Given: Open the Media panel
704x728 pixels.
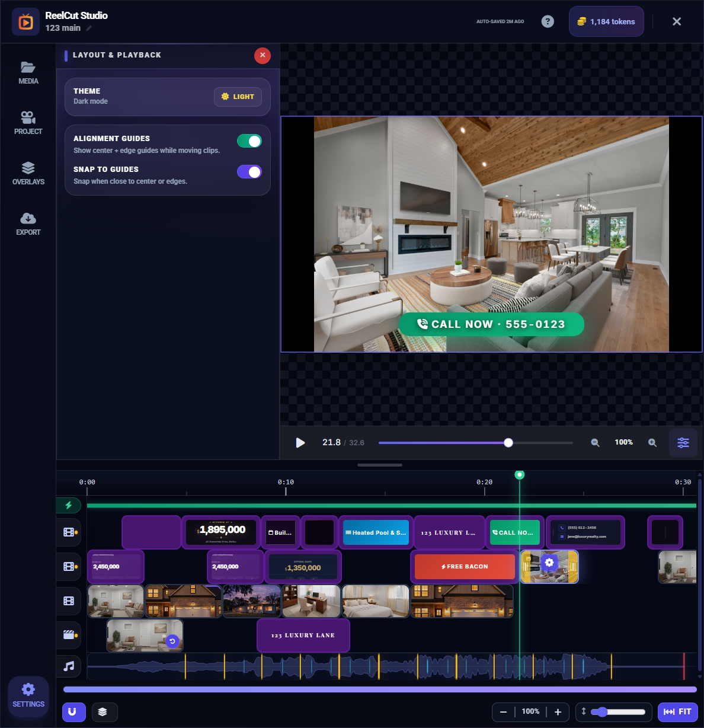Looking at the screenshot, I should tap(28, 72).
